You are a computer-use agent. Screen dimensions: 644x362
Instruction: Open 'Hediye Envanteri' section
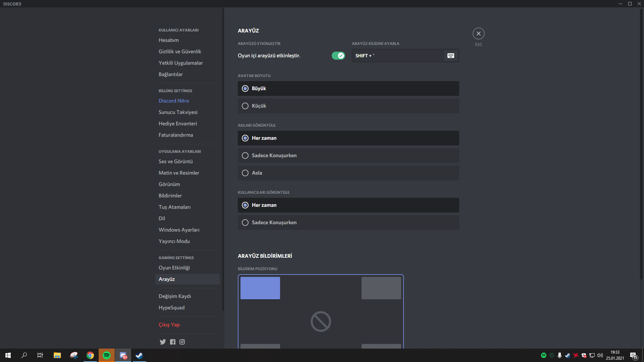[187, 124]
